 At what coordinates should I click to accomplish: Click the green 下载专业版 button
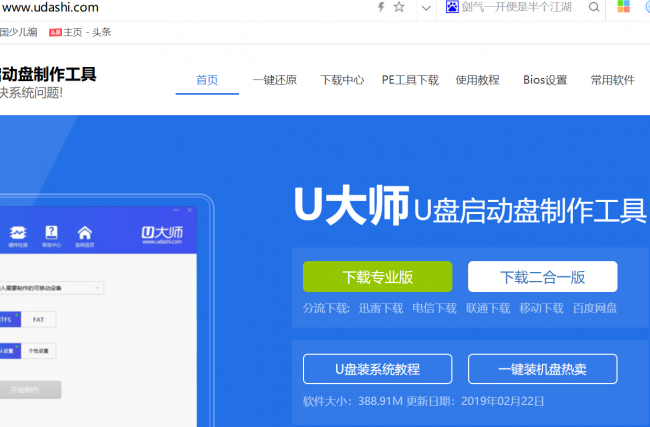378,277
